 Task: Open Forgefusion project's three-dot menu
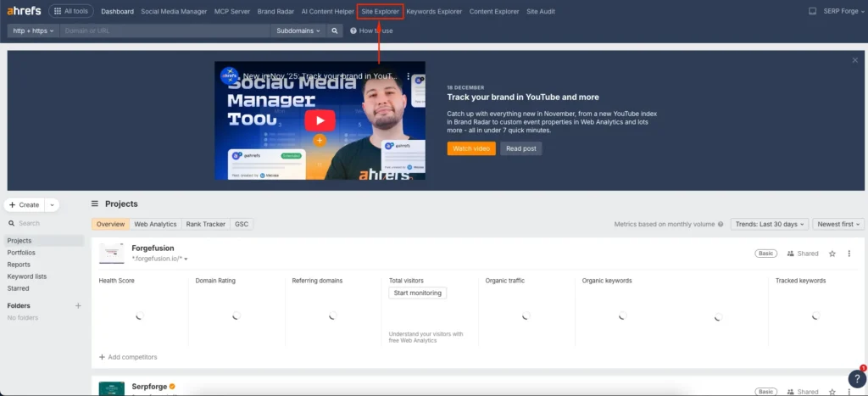point(850,254)
